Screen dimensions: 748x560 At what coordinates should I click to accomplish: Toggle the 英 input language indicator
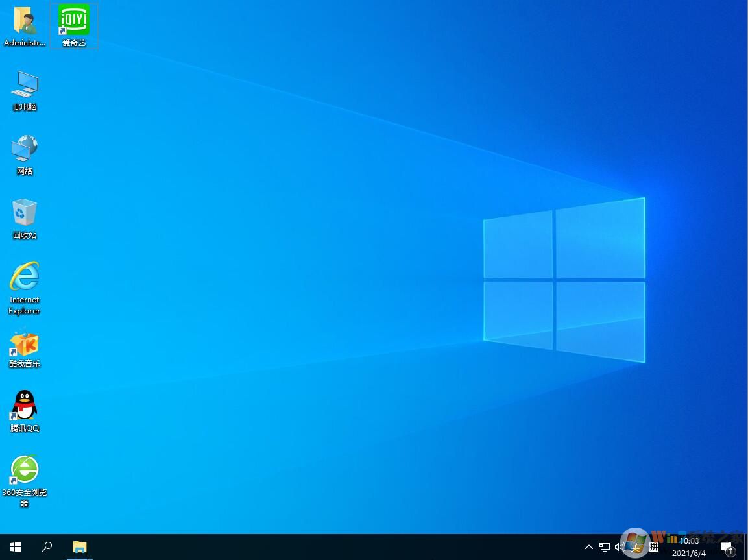click(x=636, y=547)
